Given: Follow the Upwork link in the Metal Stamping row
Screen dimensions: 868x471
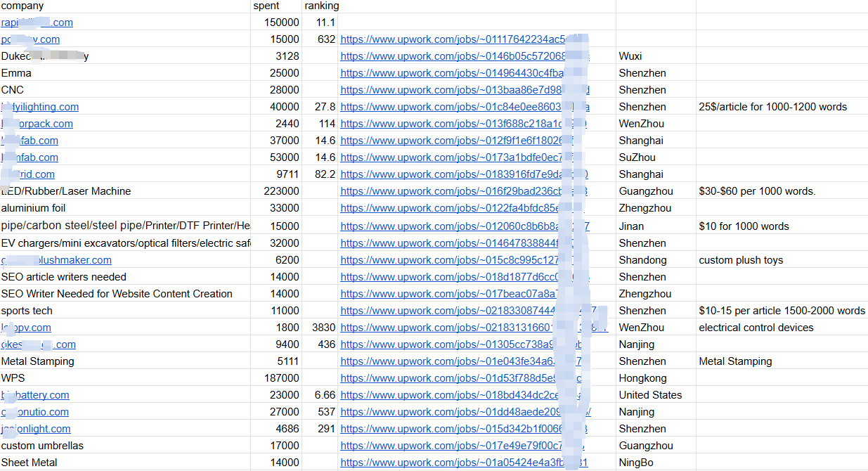Looking at the screenshot, I should (x=461, y=361).
